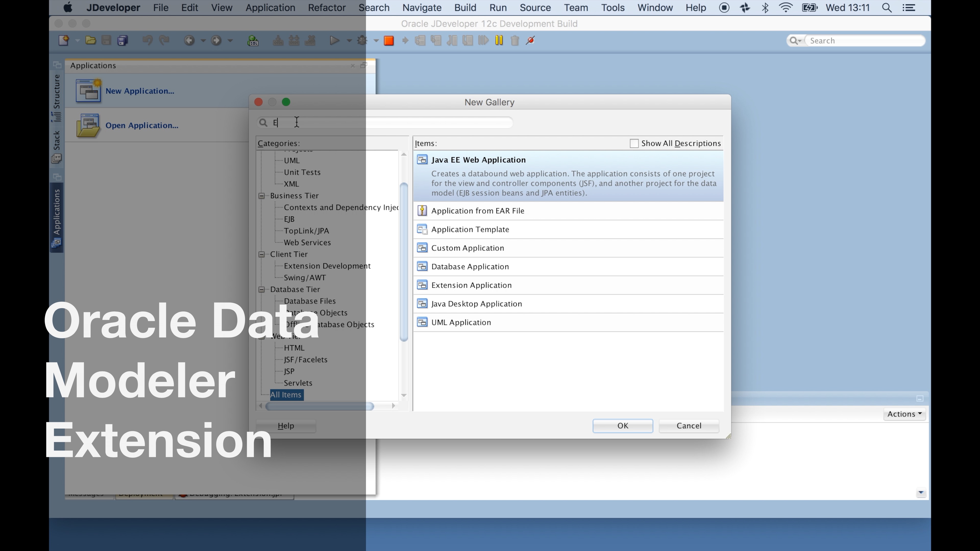Click the red Stop button in the toolbar
980x551 pixels.
pos(389,40)
